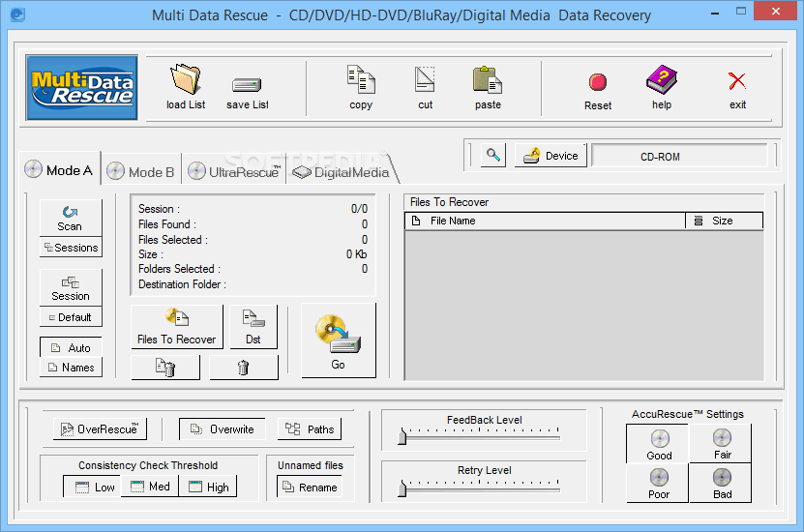
Task: Click the FeedBack Level slider handle
Action: (x=402, y=436)
